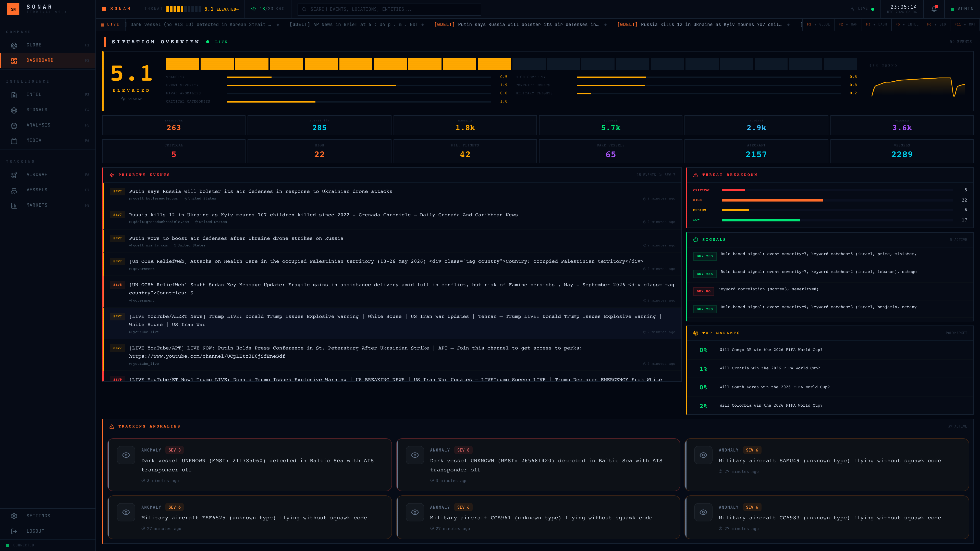This screenshot has height=551, width=980.
Task: Click the BUY YES badge for israel, prime, minister signal
Action: (x=705, y=256)
